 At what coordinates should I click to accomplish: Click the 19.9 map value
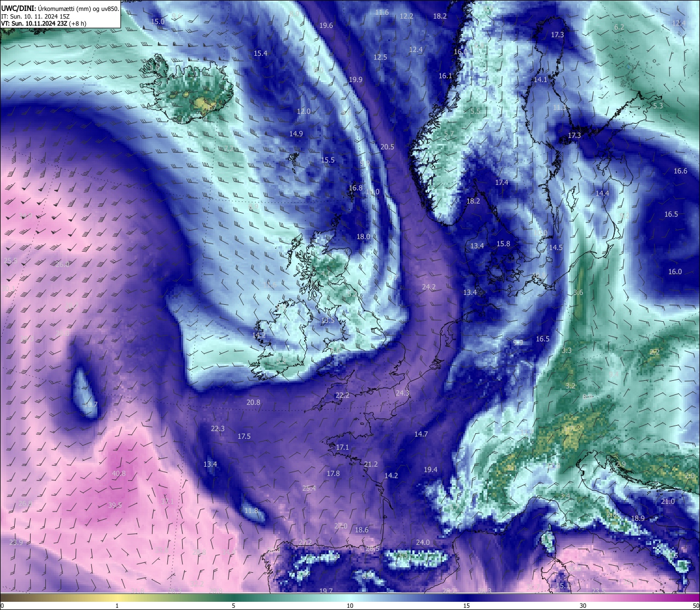click(355, 79)
